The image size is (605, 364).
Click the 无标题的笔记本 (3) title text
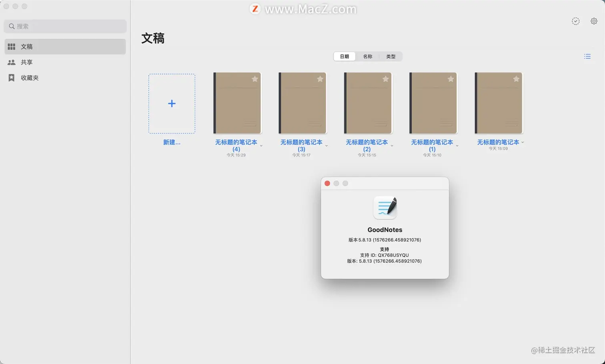301,146
